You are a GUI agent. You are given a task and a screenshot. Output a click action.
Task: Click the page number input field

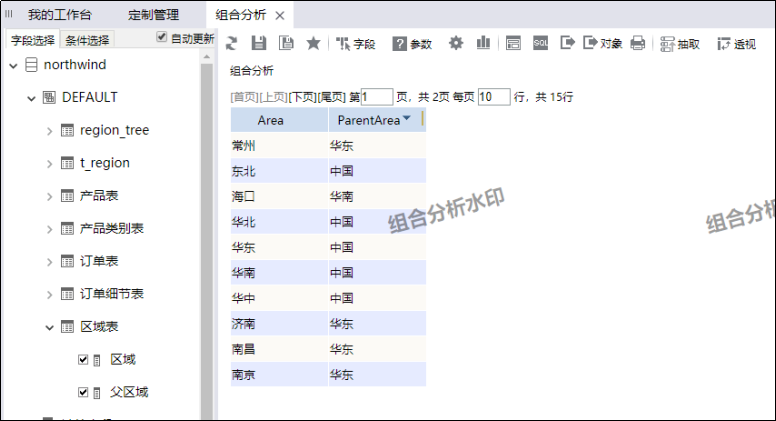[377, 97]
